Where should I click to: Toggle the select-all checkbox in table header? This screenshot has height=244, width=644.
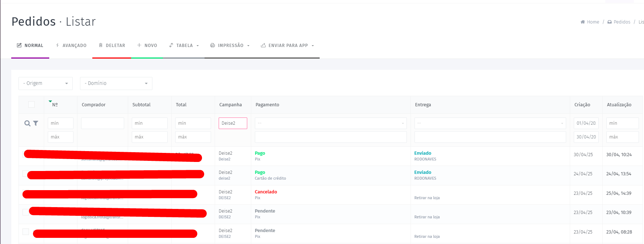pos(31,104)
